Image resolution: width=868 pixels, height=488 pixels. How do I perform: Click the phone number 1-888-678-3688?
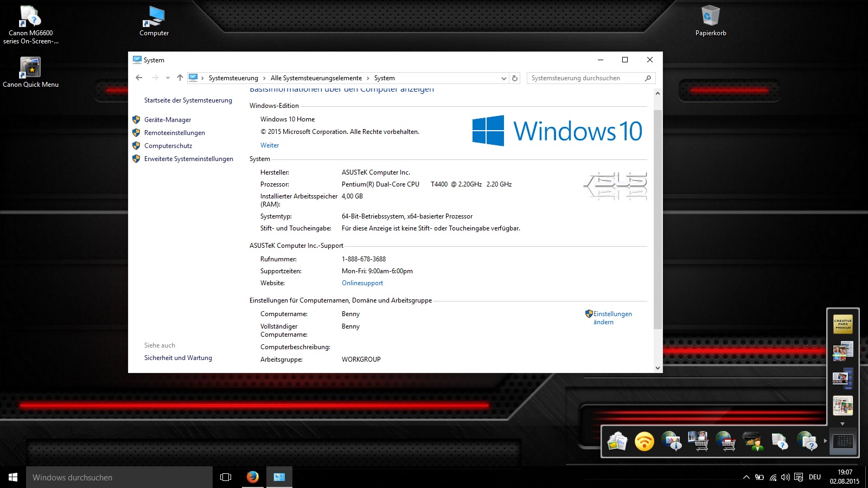click(363, 259)
